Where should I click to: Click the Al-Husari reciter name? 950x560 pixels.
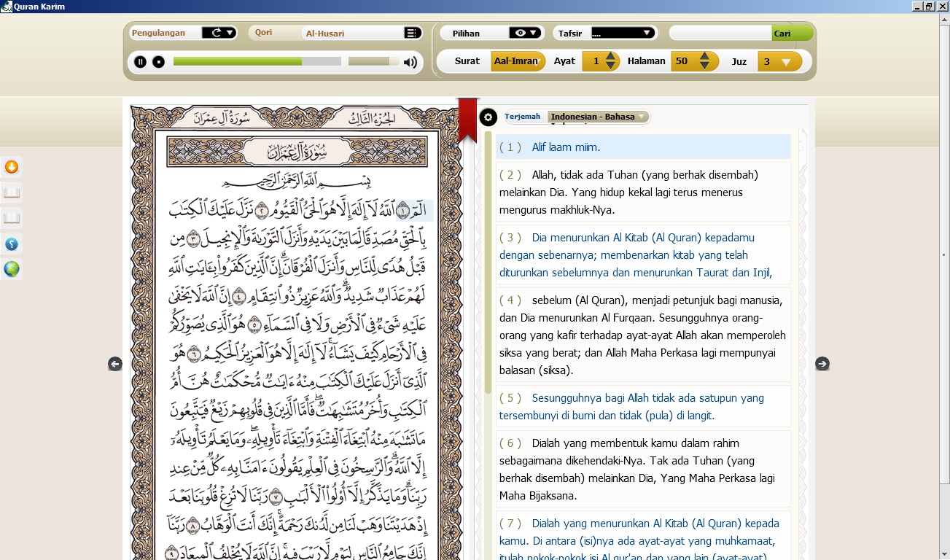coord(325,33)
